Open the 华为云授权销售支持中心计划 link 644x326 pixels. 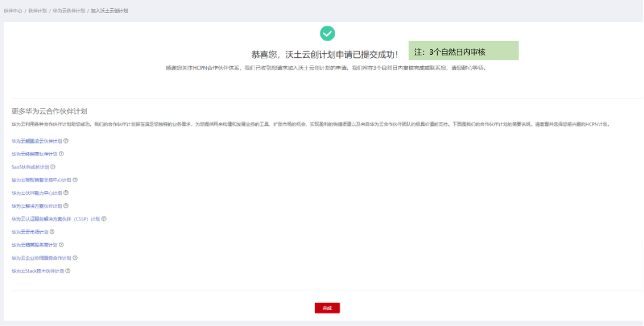coord(42,180)
